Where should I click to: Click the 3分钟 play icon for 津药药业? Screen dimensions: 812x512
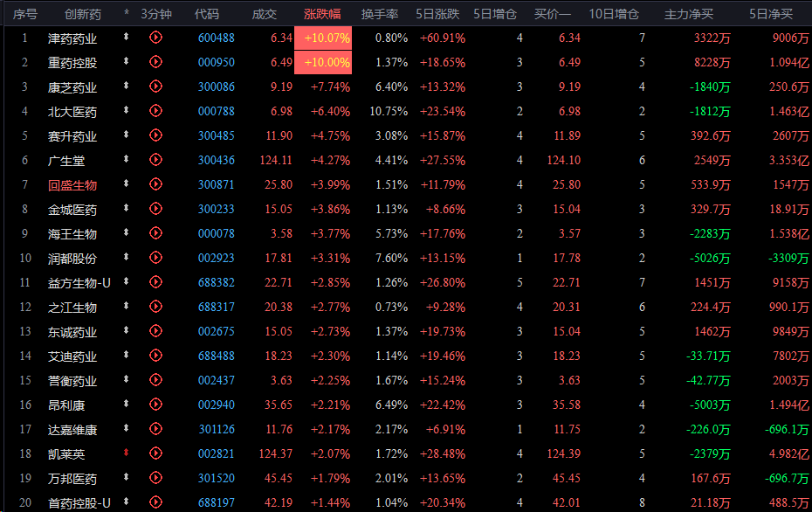click(155, 38)
